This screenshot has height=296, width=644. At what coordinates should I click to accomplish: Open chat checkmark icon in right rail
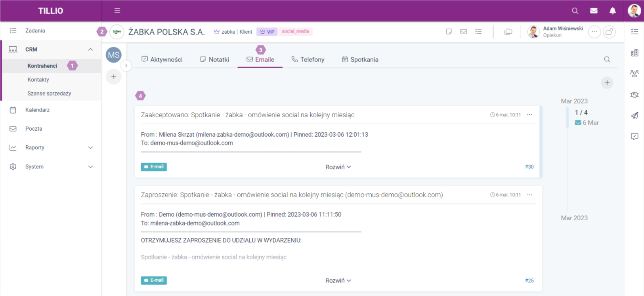click(634, 136)
